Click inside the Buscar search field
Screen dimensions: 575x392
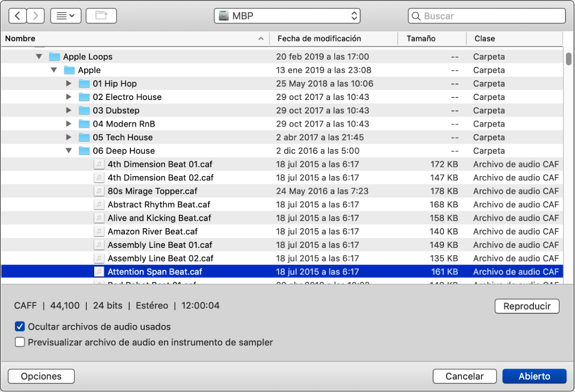pos(479,16)
